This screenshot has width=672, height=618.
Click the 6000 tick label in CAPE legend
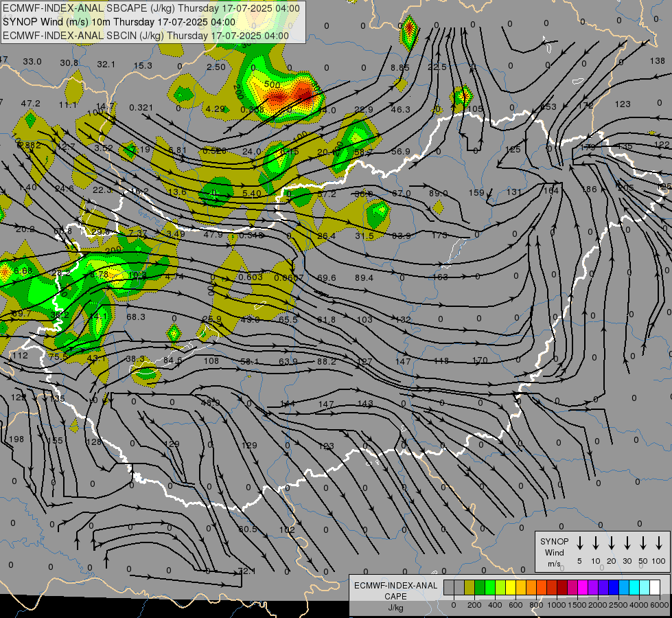tap(660, 605)
